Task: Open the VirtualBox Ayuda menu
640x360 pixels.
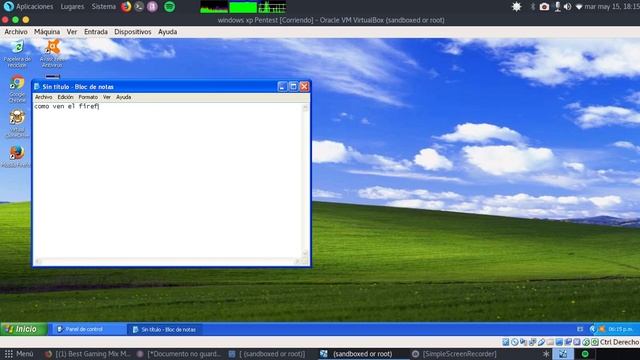Action: [167, 32]
